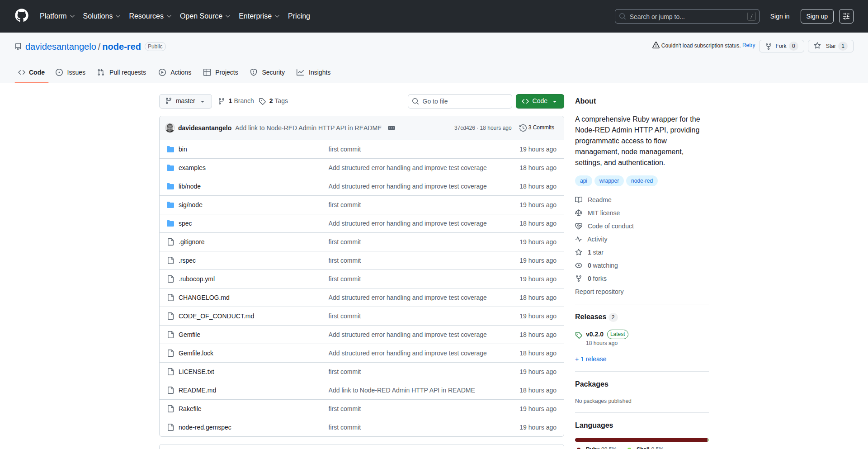
Task: Click the branch icon beside 1 Branch
Action: (x=221, y=101)
